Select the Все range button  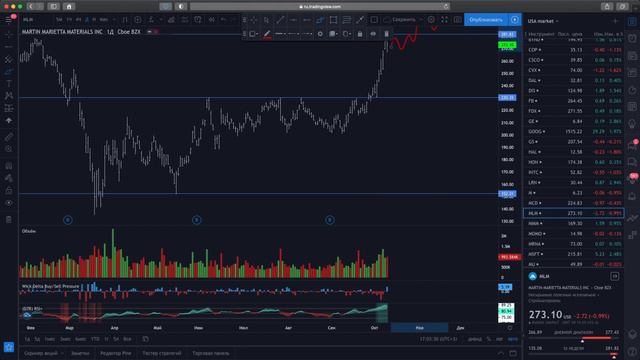point(127,339)
